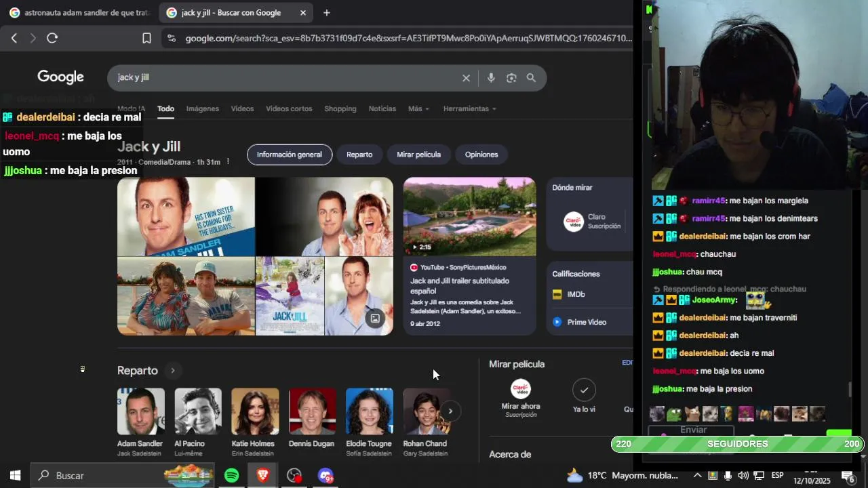The height and width of the screenshot is (488, 868).
Task: Show hidden tray icons chevron
Action: pyautogui.click(x=696, y=476)
